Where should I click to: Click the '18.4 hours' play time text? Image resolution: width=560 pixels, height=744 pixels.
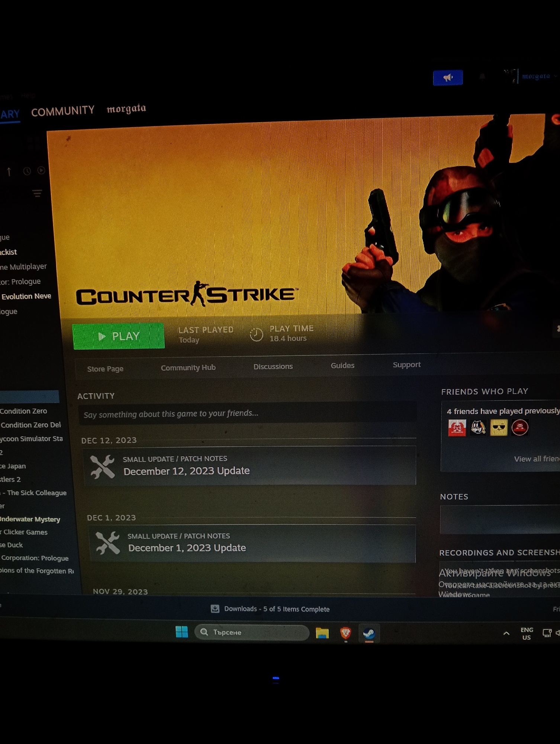[x=288, y=339]
